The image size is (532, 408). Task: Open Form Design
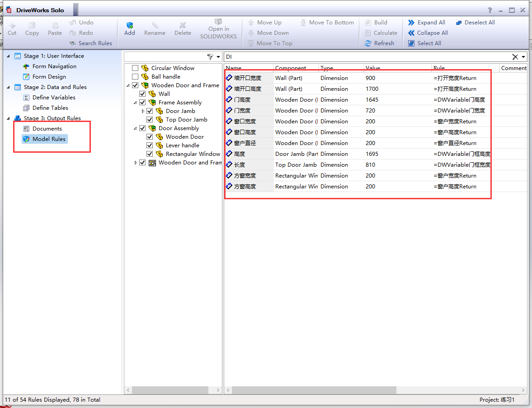pos(44,77)
